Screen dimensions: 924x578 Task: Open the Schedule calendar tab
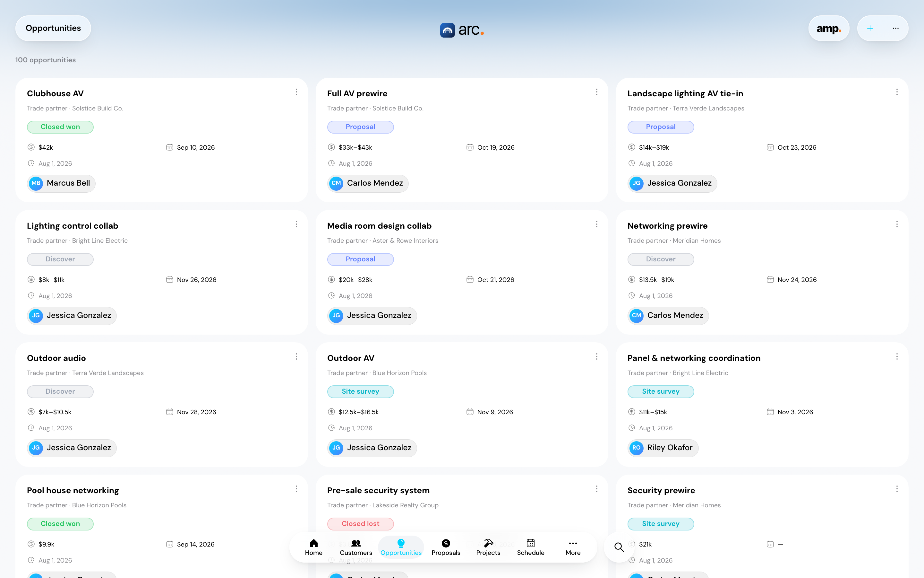click(x=530, y=547)
